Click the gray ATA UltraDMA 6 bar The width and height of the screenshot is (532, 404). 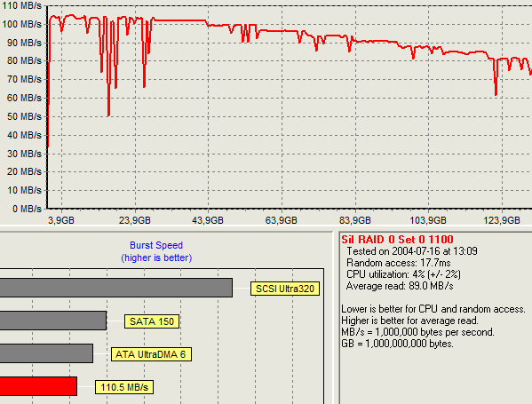46,353
